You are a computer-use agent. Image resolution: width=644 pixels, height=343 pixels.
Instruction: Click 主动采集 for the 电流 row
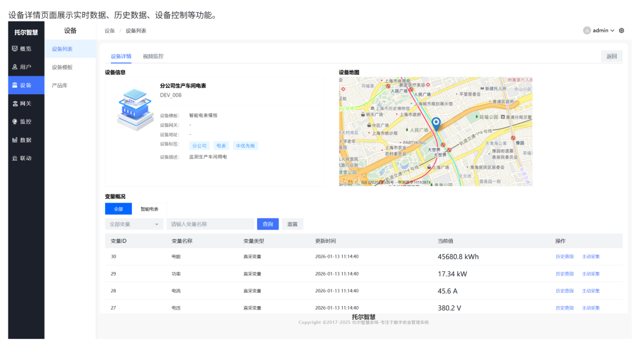(591, 291)
